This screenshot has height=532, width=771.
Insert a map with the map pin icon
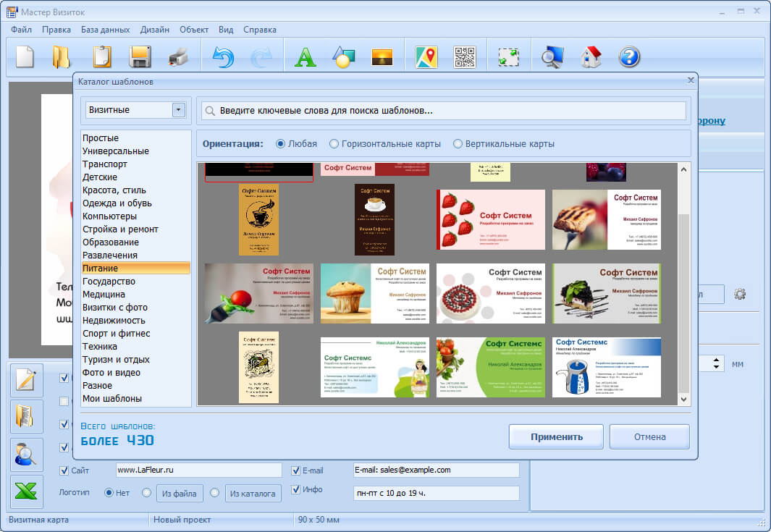(426, 57)
